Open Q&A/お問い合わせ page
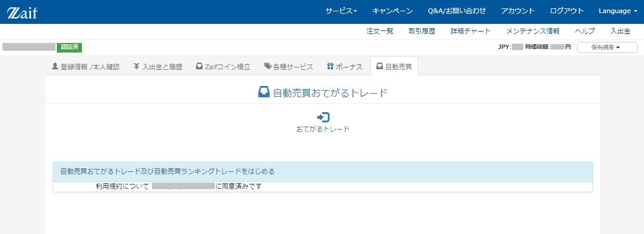The image size is (644, 234). tap(457, 11)
